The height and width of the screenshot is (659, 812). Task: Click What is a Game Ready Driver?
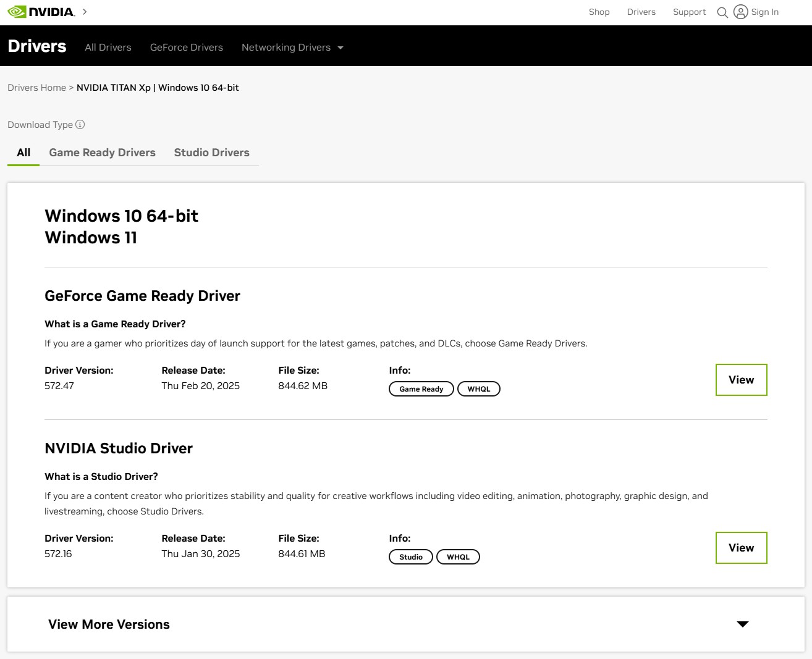pos(115,324)
